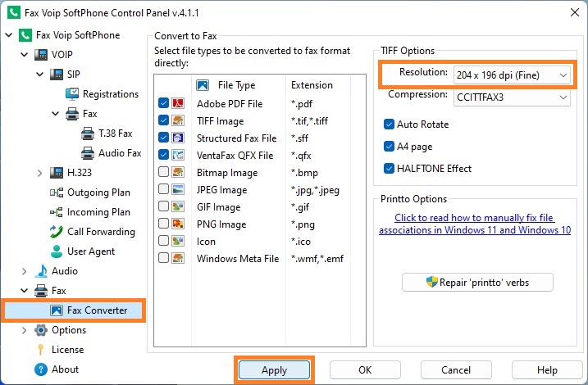Click the Adobe PDF File type icon
This screenshot has height=385, width=588.
(x=178, y=103)
